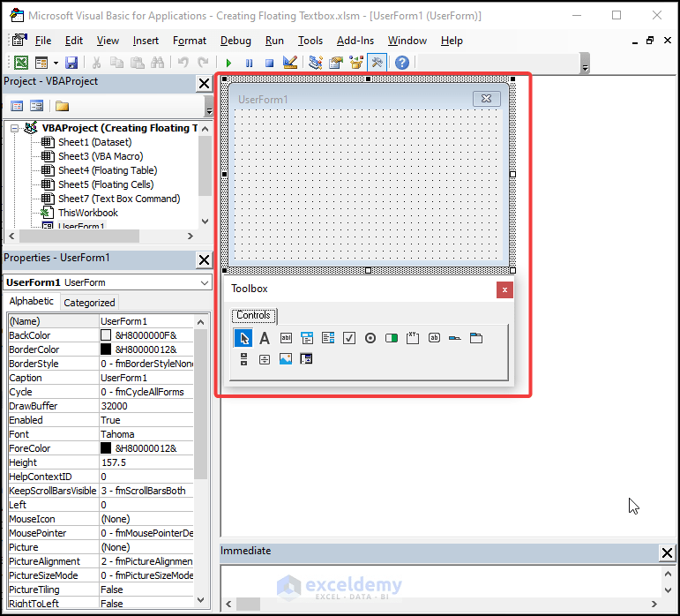Image resolution: width=680 pixels, height=616 pixels.
Task: Click the Undo arrow icon
Action: click(183, 63)
